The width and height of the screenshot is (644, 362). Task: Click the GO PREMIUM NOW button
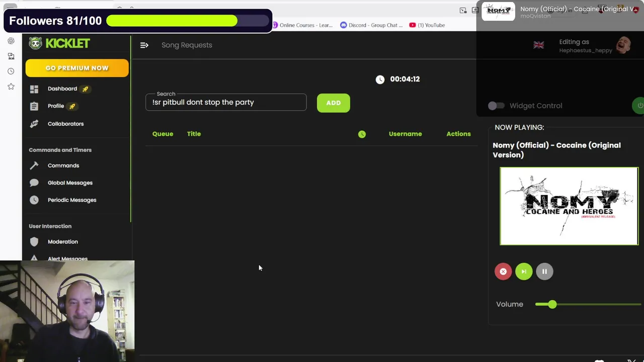(77, 68)
